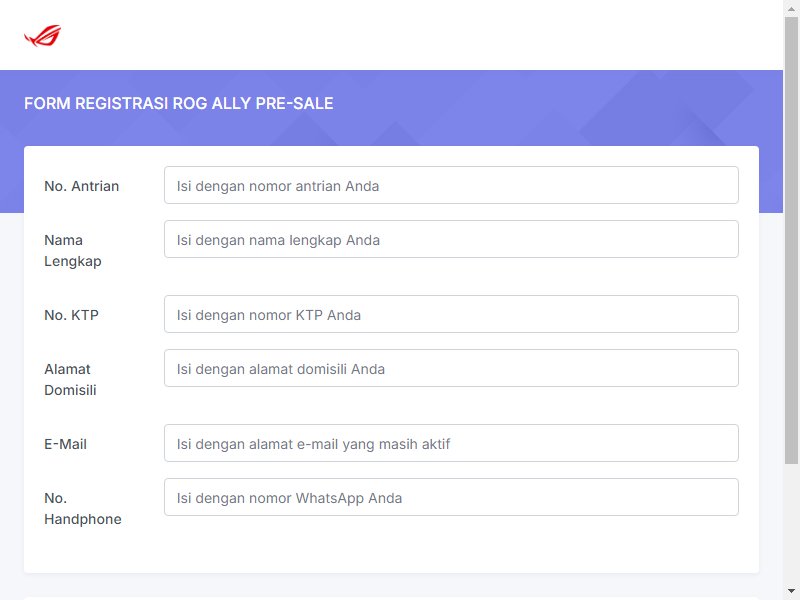Select the No. KTP text box
The height and width of the screenshot is (600, 800).
pyautogui.click(x=451, y=314)
